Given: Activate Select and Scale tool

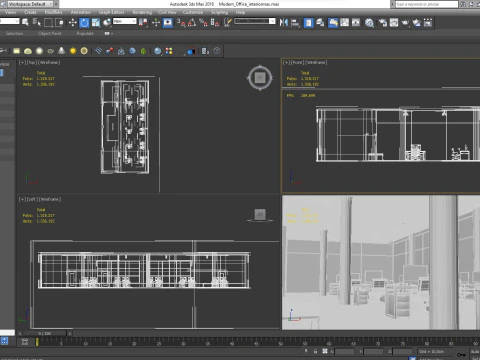Looking at the screenshot, I should (96, 22).
